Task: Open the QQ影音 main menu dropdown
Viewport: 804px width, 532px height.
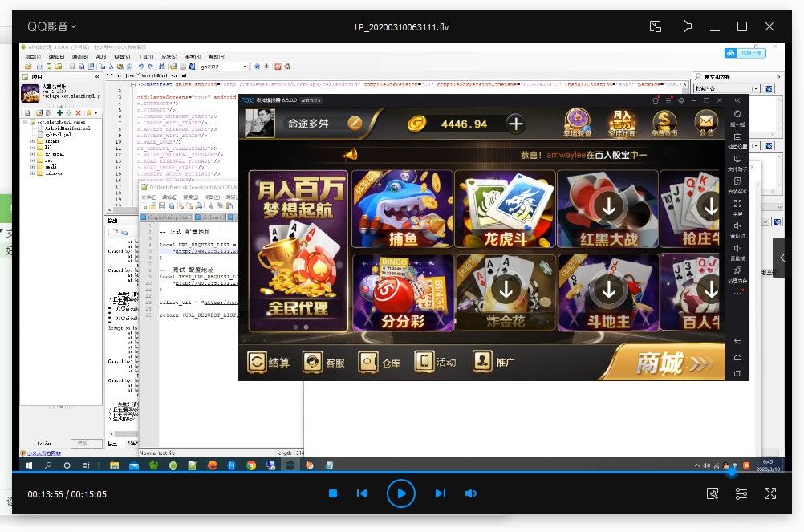Action: point(52,26)
